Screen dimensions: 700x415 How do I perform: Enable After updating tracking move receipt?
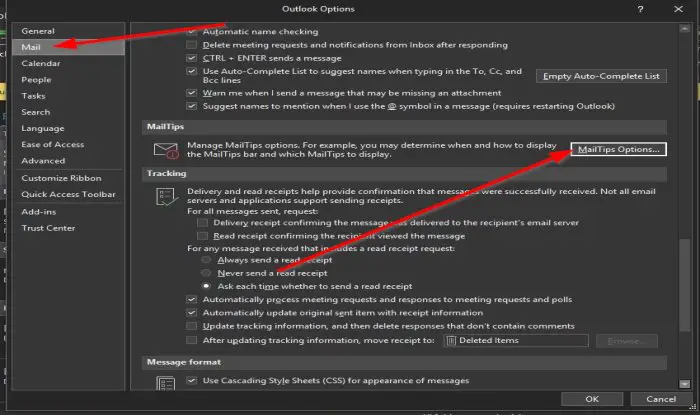point(192,340)
